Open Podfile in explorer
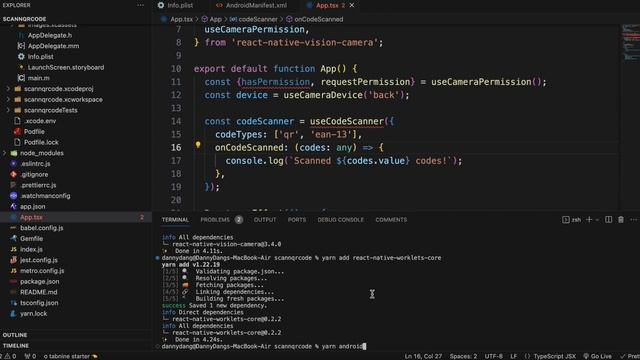 click(34, 131)
